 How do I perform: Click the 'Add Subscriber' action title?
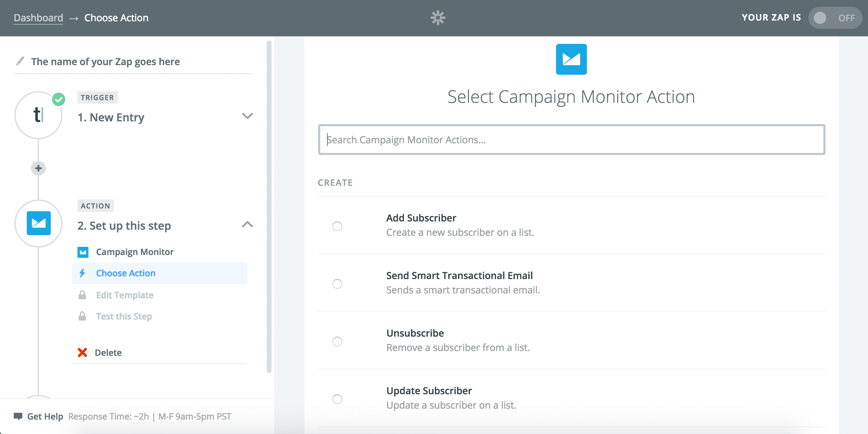pos(421,218)
